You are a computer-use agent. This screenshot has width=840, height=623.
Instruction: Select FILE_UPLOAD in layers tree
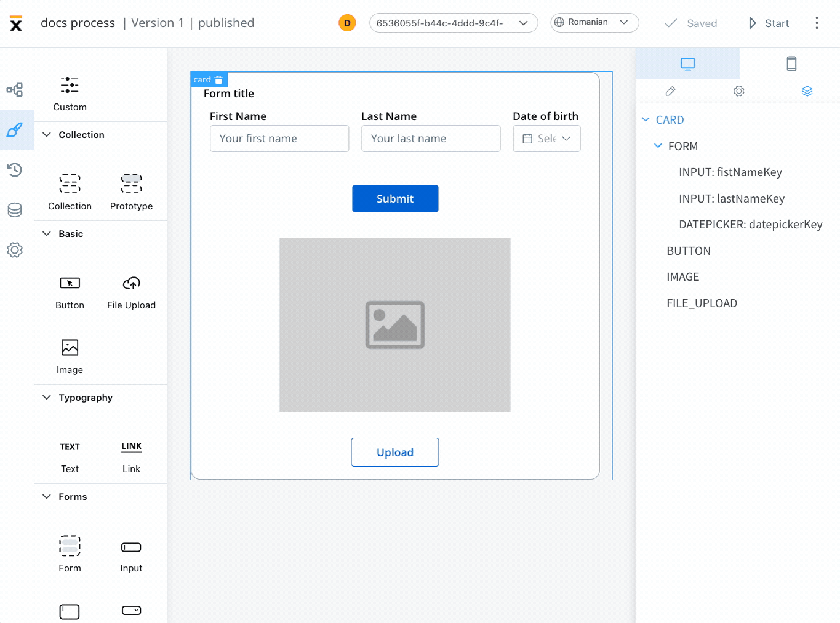(x=702, y=303)
